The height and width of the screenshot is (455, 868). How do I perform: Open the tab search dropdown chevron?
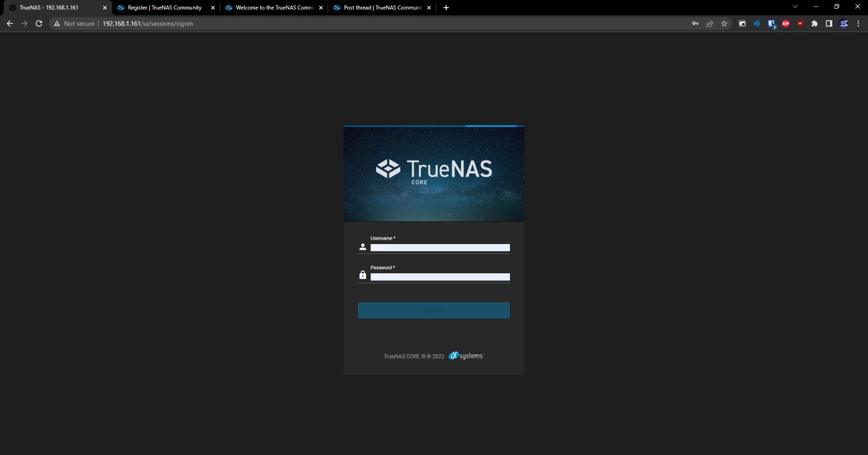click(795, 7)
